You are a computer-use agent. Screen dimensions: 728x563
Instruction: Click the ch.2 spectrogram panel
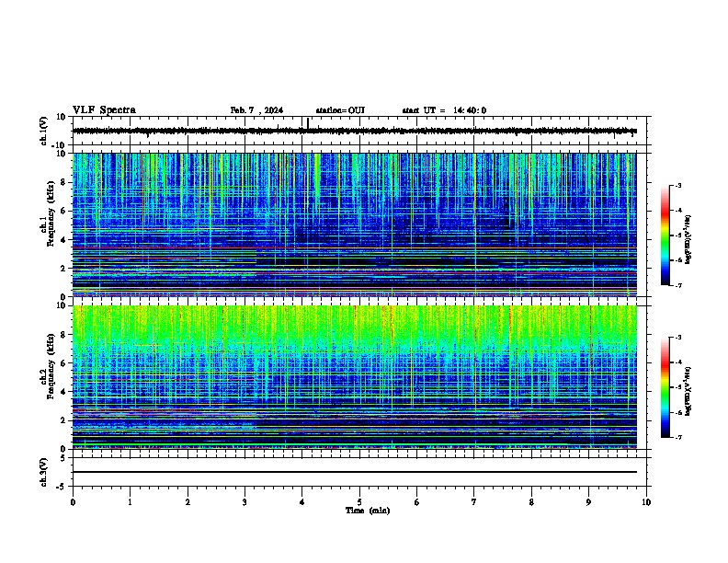coord(355,377)
